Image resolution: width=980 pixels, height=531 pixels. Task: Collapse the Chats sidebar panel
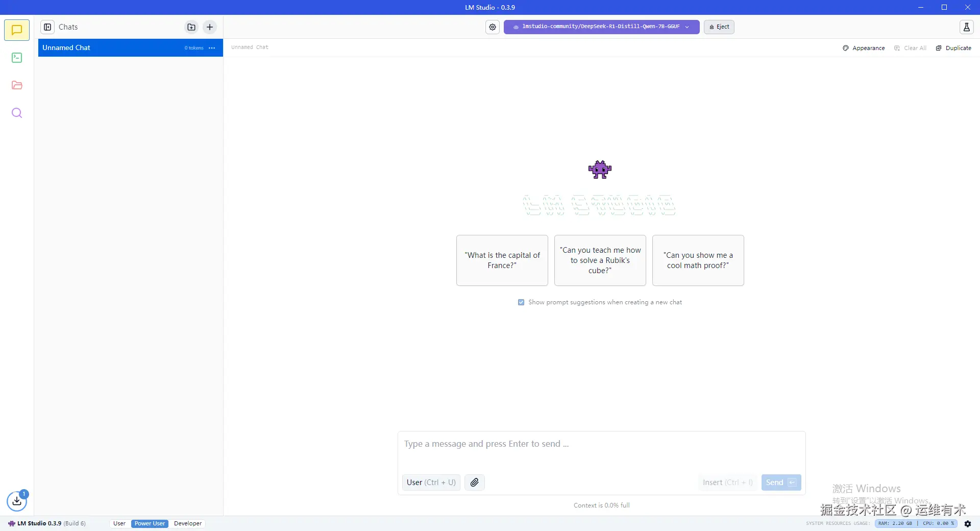[47, 27]
